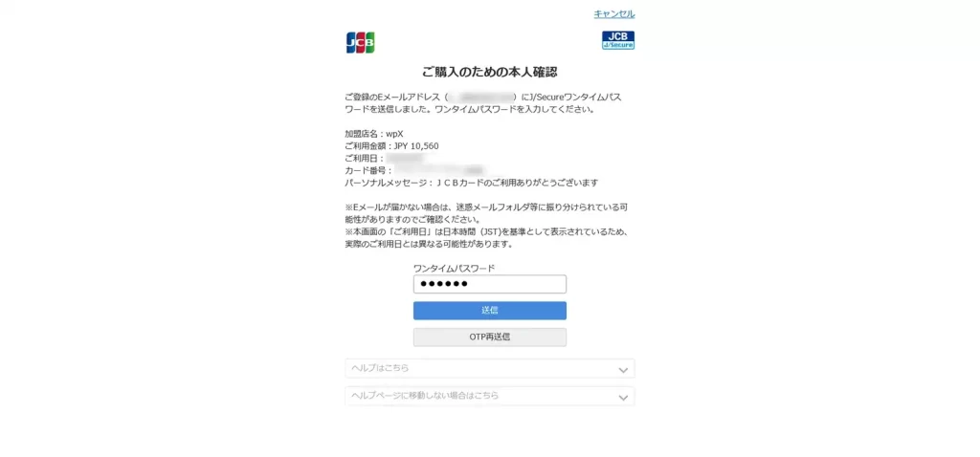Click chevron beside ヘルプページに移動しない場合はこちら
Screen dimensions: 980x457
pos(622,397)
